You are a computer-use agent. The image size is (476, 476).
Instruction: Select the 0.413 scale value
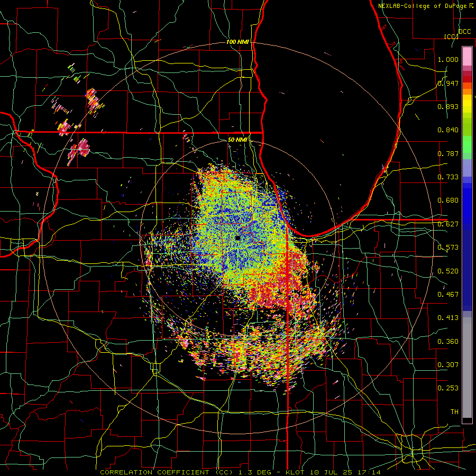coord(448,318)
